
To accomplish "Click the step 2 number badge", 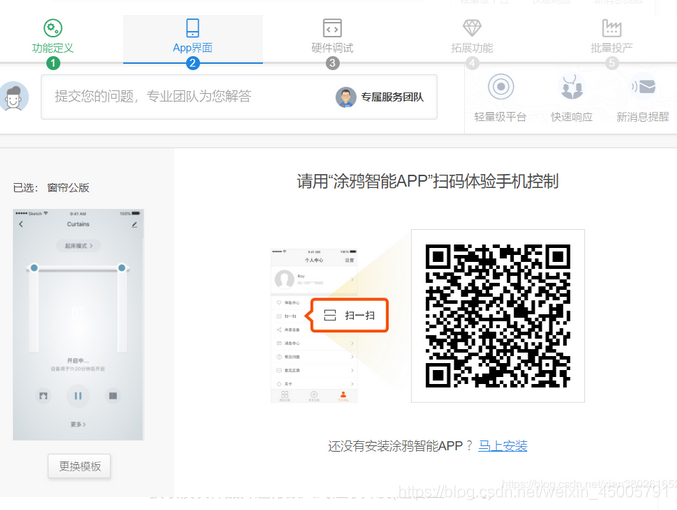I will click(x=193, y=63).
